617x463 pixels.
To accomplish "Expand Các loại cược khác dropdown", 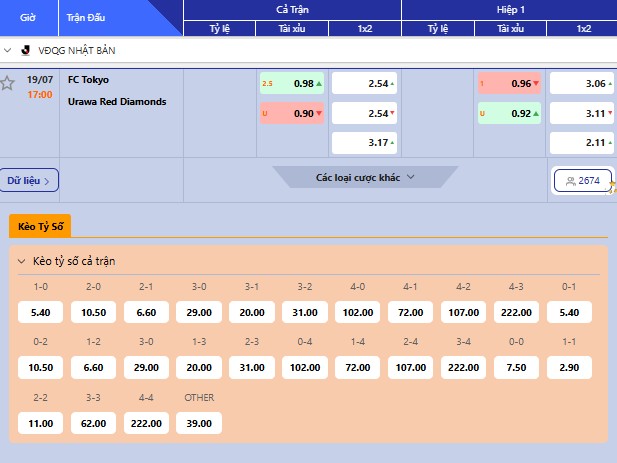I will (365, 177).
